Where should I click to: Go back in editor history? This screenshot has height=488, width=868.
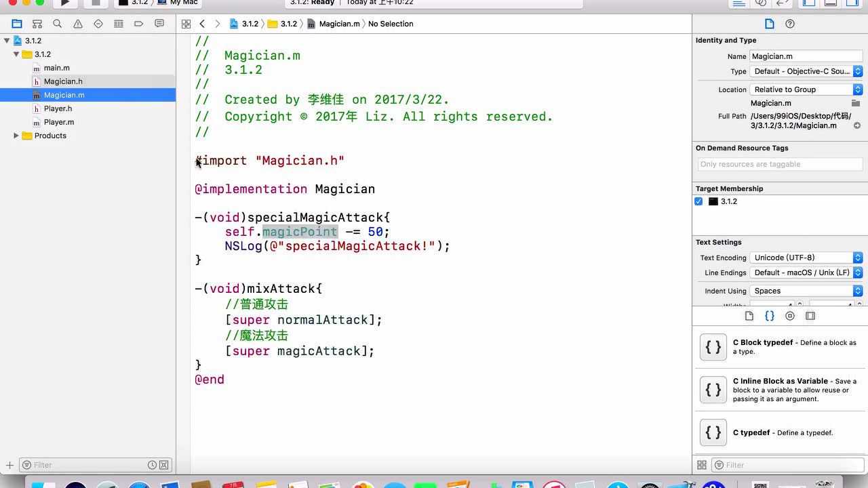202,24
